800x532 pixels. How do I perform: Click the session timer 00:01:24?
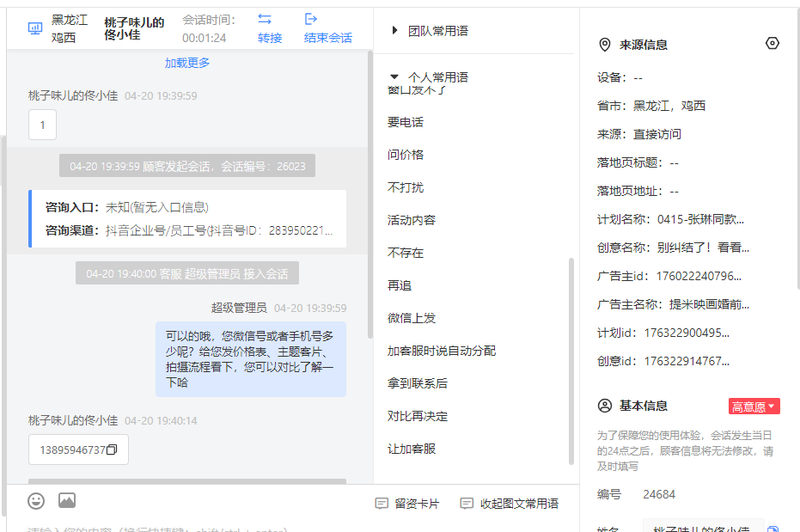tap(205, 38)
